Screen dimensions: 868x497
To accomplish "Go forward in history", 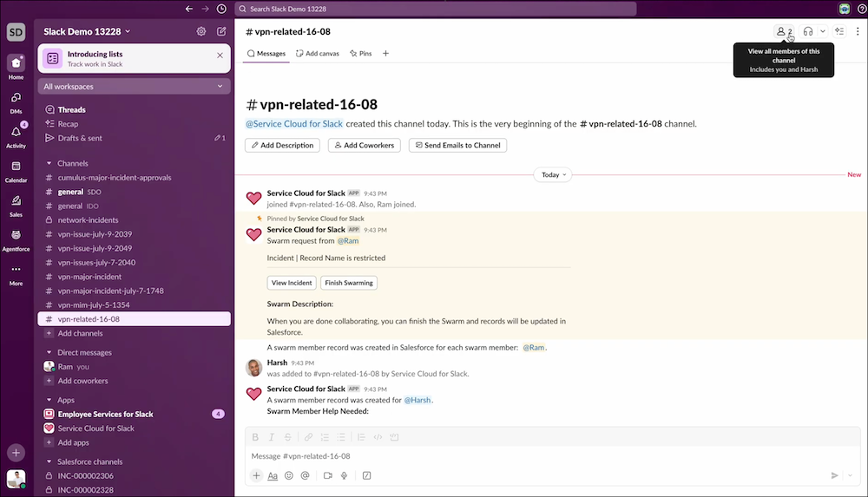I will (206, 9).
